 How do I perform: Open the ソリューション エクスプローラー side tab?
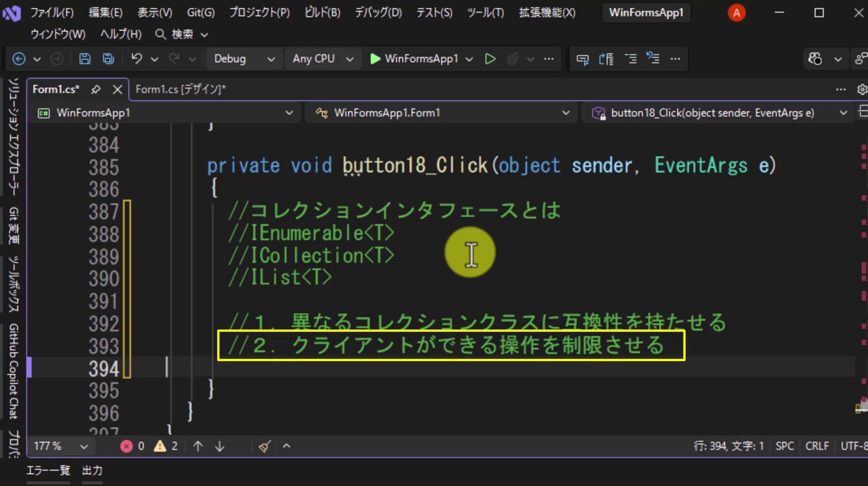coord(14,137)
